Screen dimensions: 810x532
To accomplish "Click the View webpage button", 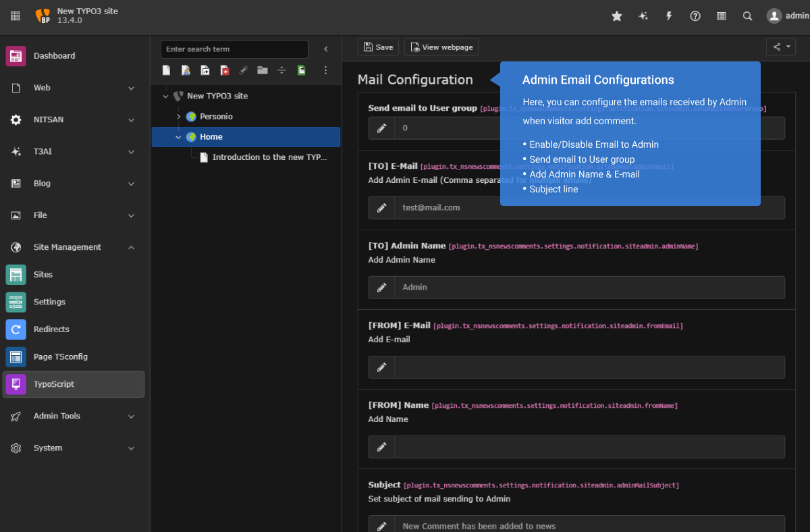I will click(x=441, y=47).
